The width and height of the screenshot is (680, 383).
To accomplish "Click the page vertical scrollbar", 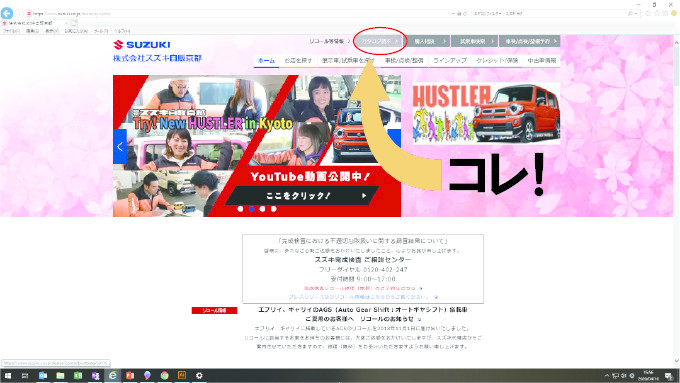I will [x=676, y=201].
